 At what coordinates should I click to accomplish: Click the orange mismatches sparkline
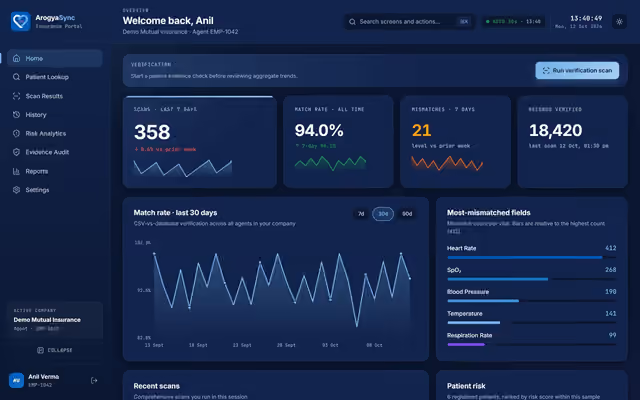pyautogui.click(x=447, y=163)
